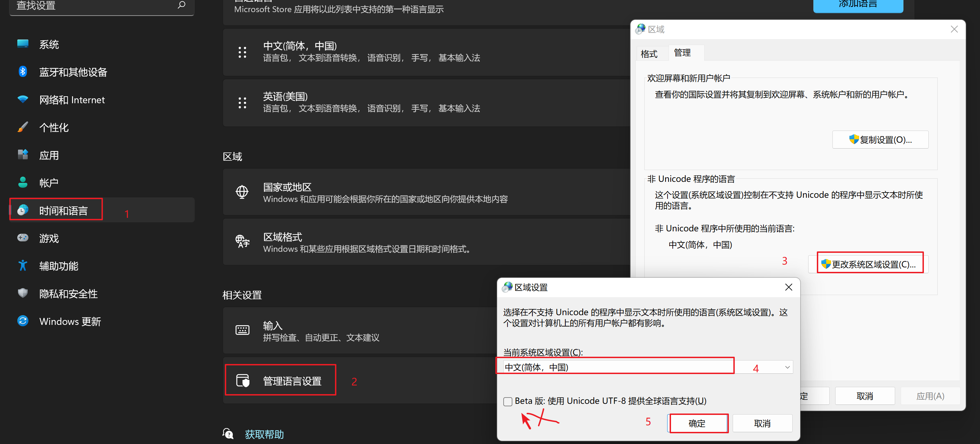Click the Privacy and security shield icon
The image size is (980, 444).
click(x=23, y=293)
